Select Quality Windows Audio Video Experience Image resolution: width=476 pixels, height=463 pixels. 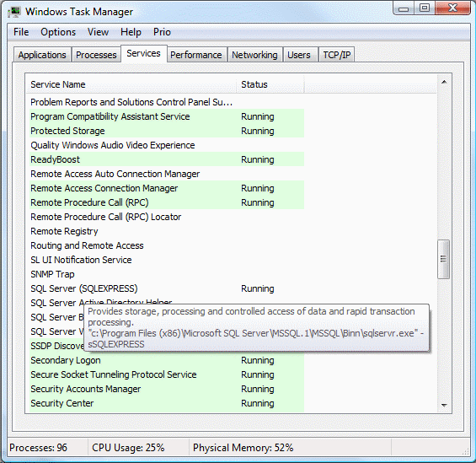point(166,145)
